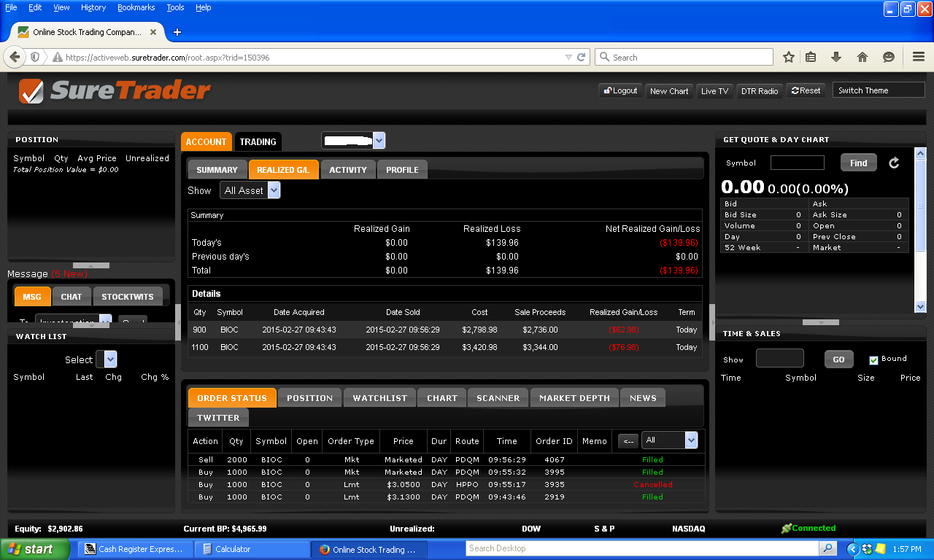Viewport: 934px width, 560px height.
Task: Click the browser Search field
Action: pyautogui.click(x=684, y=57)
